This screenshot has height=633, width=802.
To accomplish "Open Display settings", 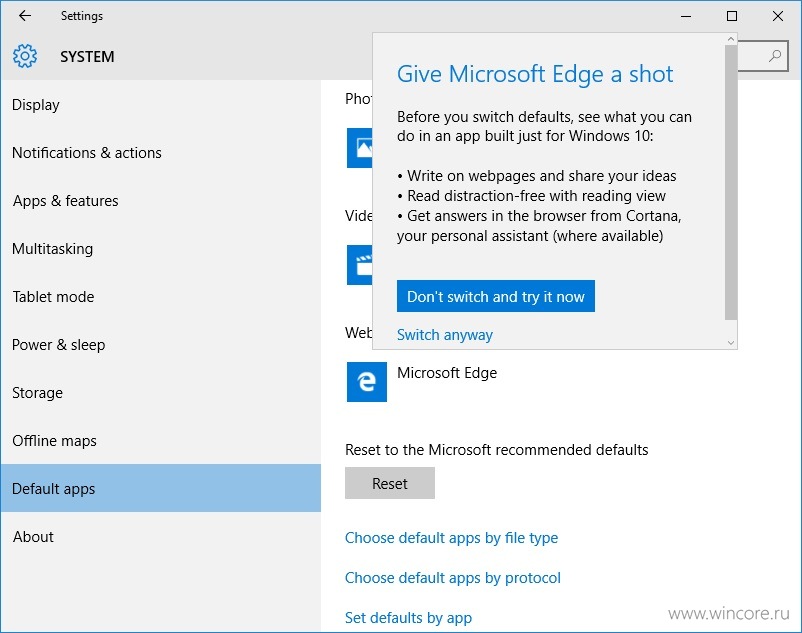I will click(161, 105).
